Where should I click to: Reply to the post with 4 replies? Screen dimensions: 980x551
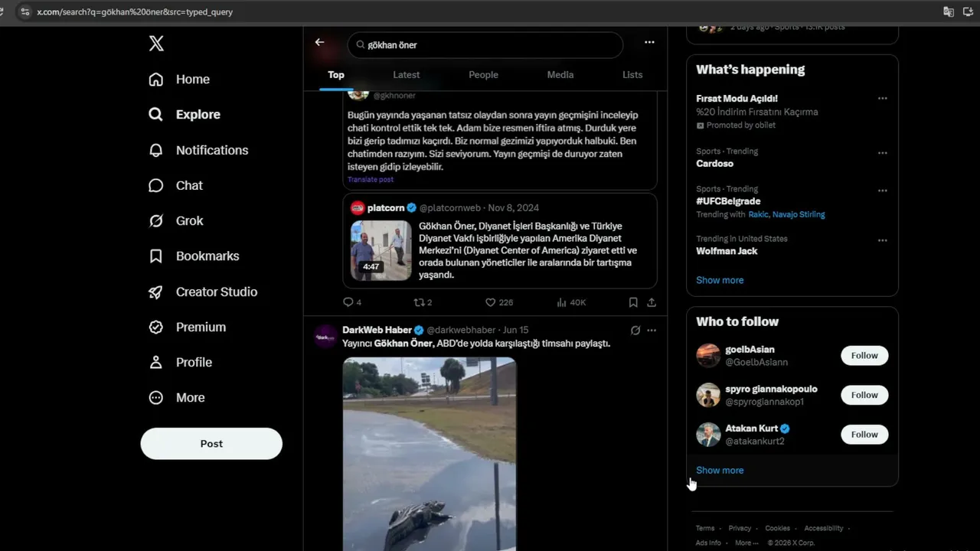click(x=352, y=302)
